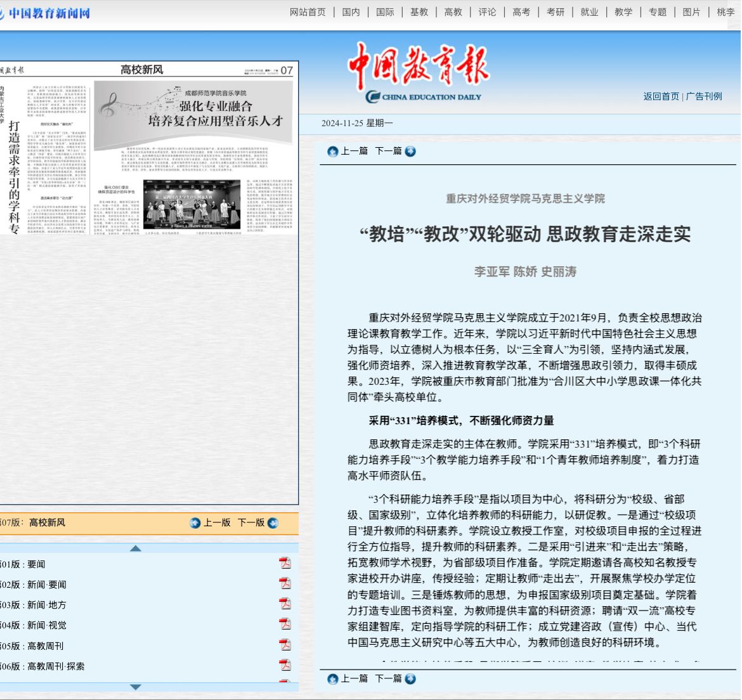Screen dimensions: 742x700
Task: Click 上一篇 text link at bottom
Action: pyautogui.click(x=355, y=678)
